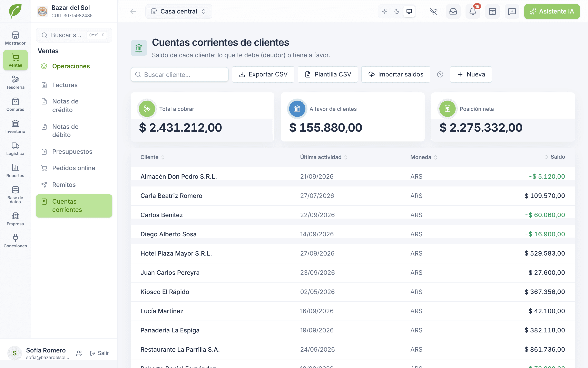The height and width of the screenshot is (368, 588).
Task: Open switch user icon next to Sofía Romero
Action: point(79,353)
